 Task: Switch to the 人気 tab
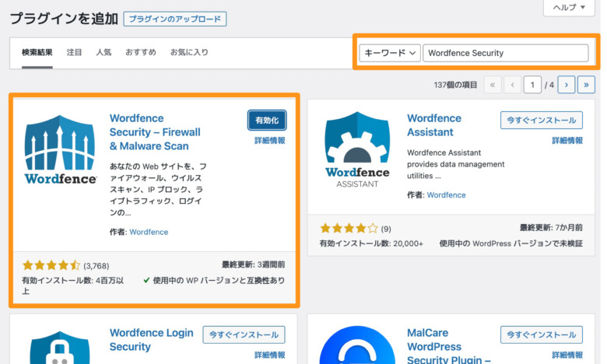click(x=104, y=52)
